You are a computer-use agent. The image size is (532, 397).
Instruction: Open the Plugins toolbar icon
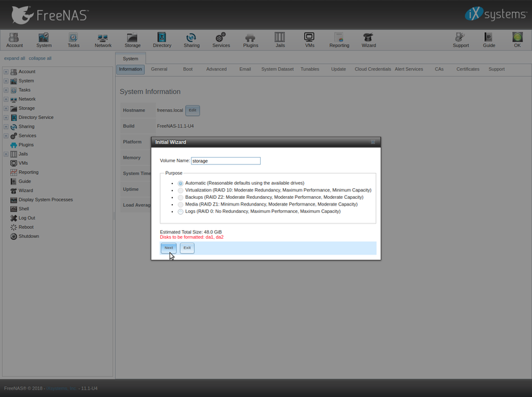click(251, 40)
